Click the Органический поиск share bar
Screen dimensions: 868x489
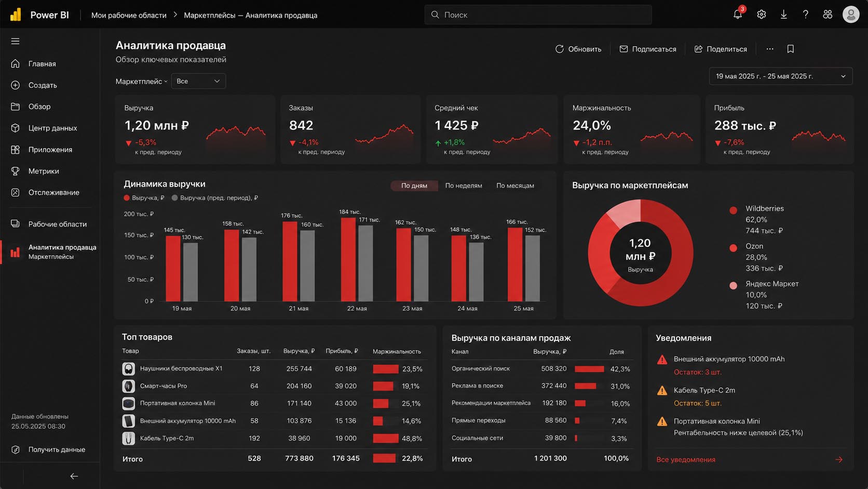[589, 369]
